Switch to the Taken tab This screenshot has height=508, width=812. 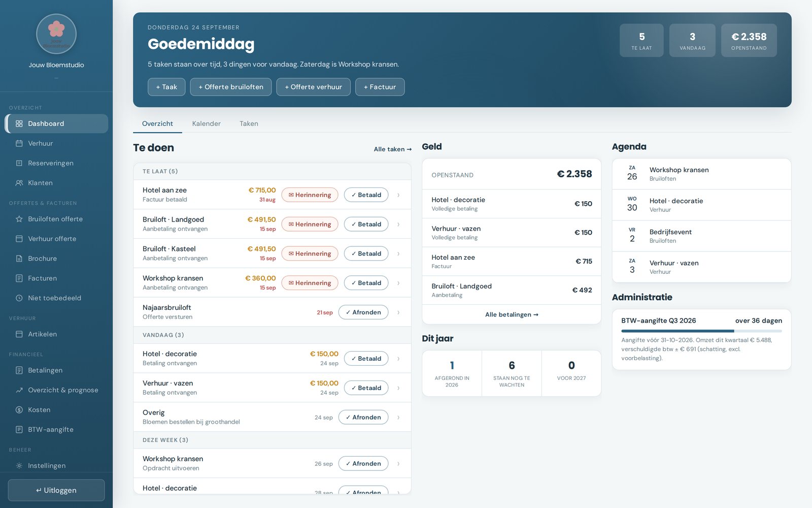(x=249, y=123)
